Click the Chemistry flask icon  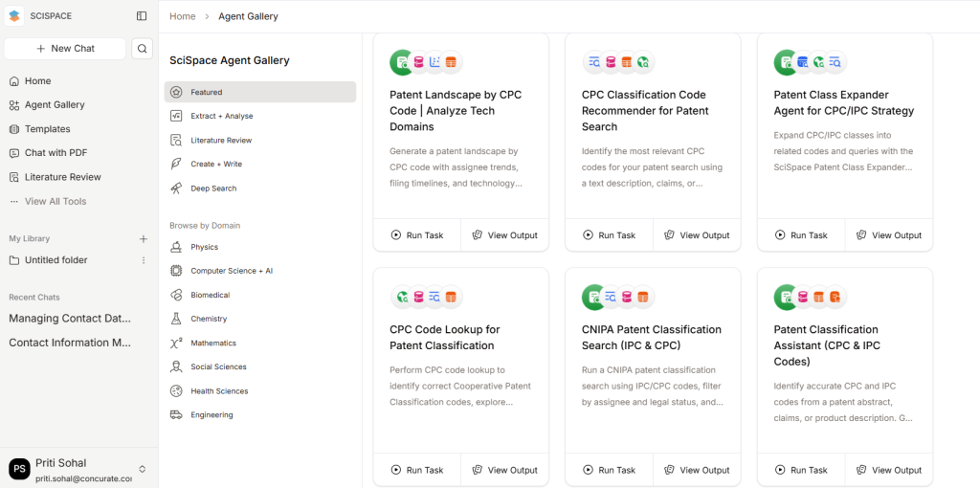coord(176,319)
